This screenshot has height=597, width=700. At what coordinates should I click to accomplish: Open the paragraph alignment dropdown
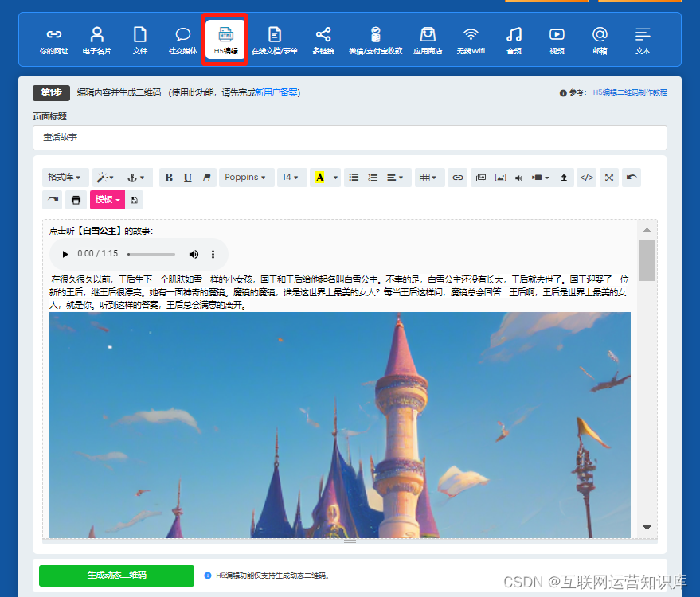tap(395, 178)
